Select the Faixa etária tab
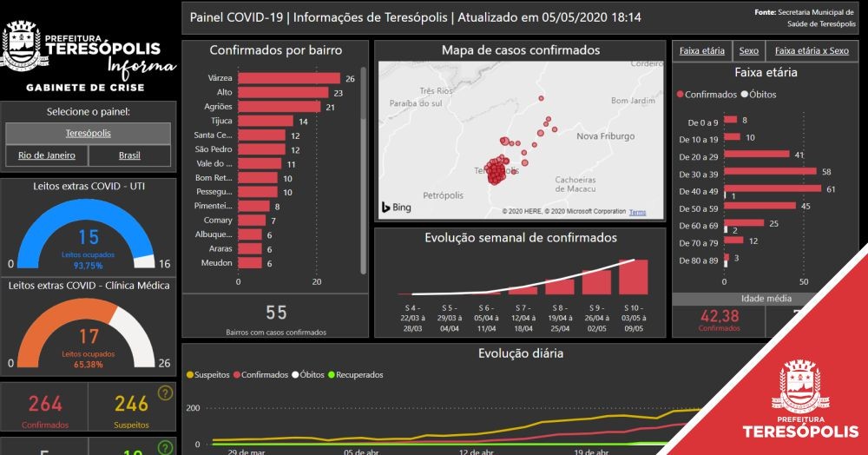The image size is (868, 455). (x=701, y=51)
